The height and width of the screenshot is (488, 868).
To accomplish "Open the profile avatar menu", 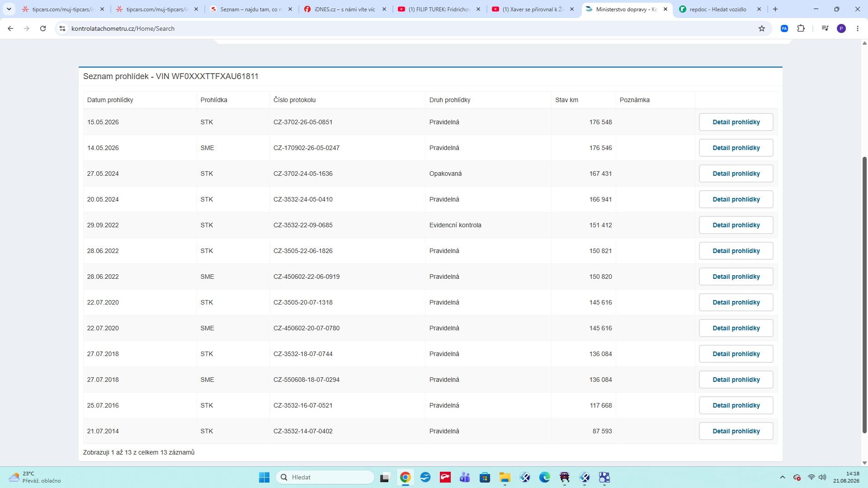I will pyautogui.click(x=841, y=28).
